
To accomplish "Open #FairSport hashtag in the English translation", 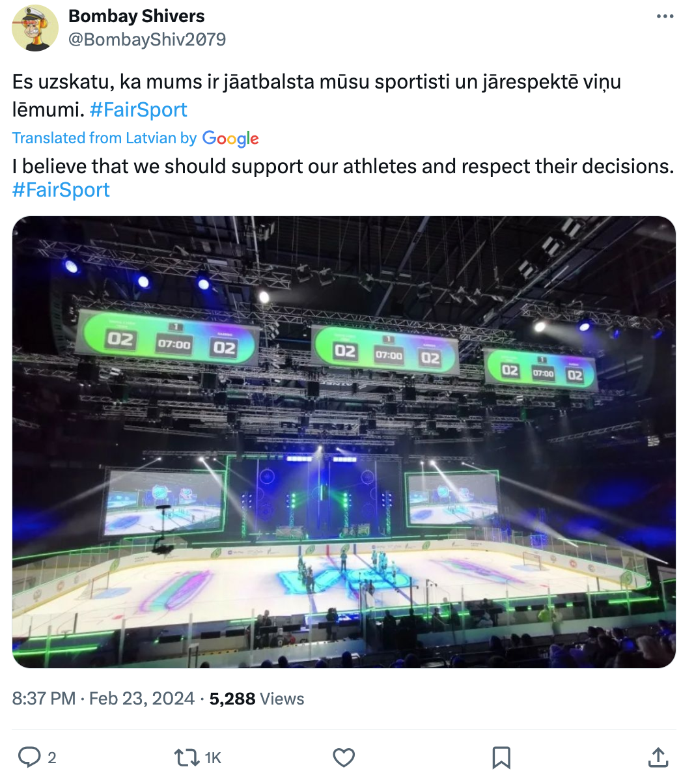I will 61,190.
